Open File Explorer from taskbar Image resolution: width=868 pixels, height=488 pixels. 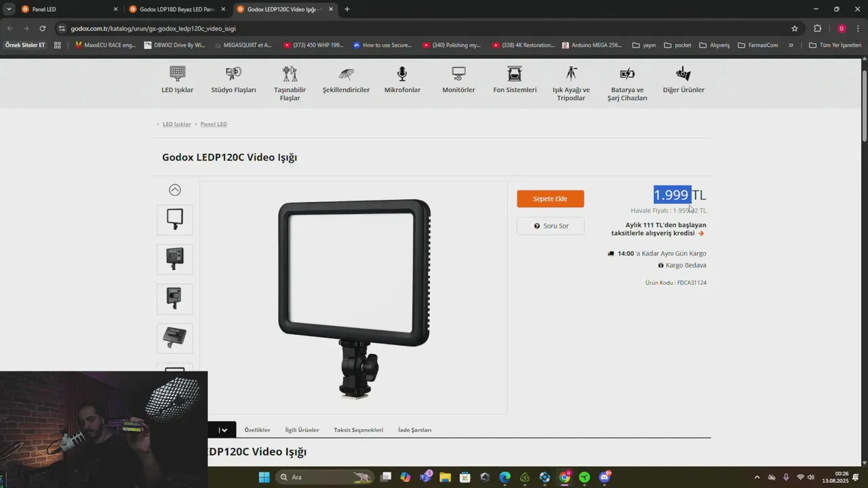click(x=445, y=477)
